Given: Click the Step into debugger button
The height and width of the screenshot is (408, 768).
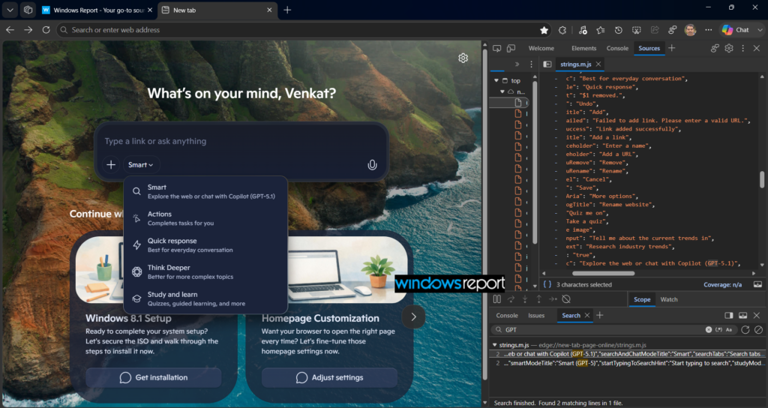Looking at the screenshot, I should [525, 299].
